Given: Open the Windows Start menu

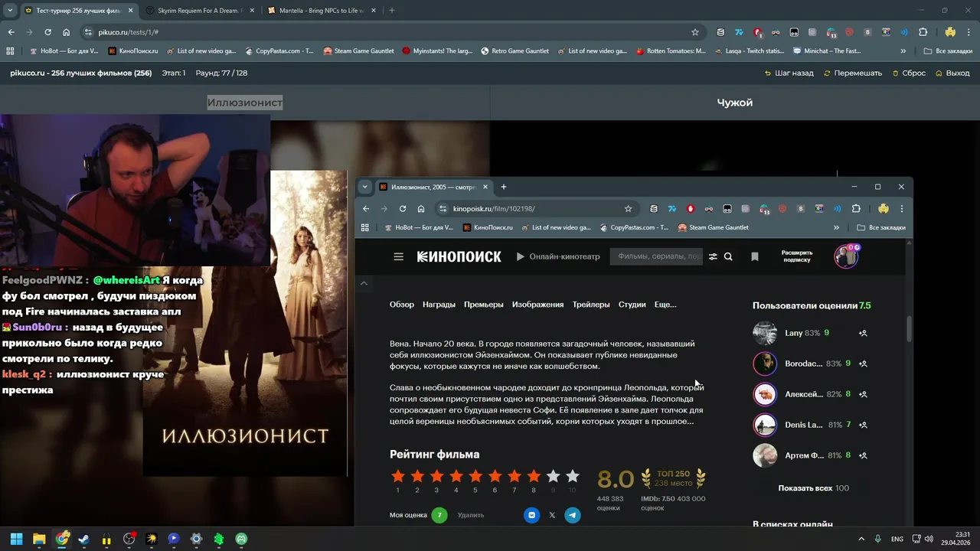Looking at the screenshot, I should click(x=16, y=539).
